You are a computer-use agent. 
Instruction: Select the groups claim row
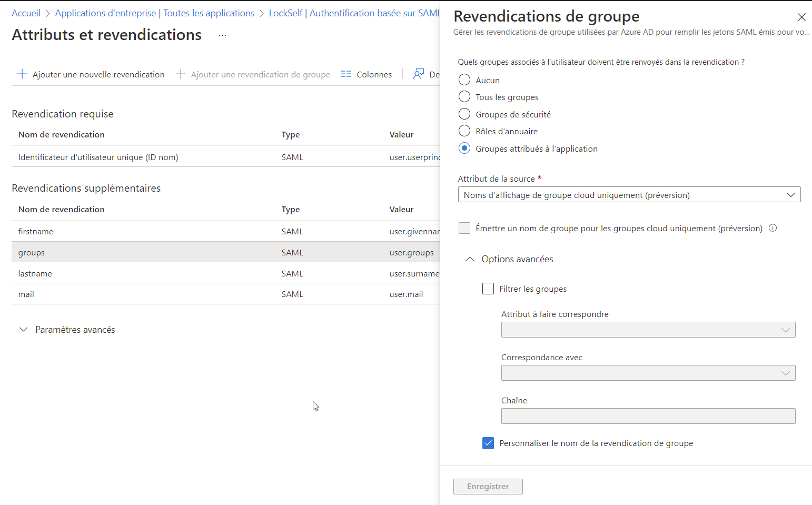click(x=226, y=252)
